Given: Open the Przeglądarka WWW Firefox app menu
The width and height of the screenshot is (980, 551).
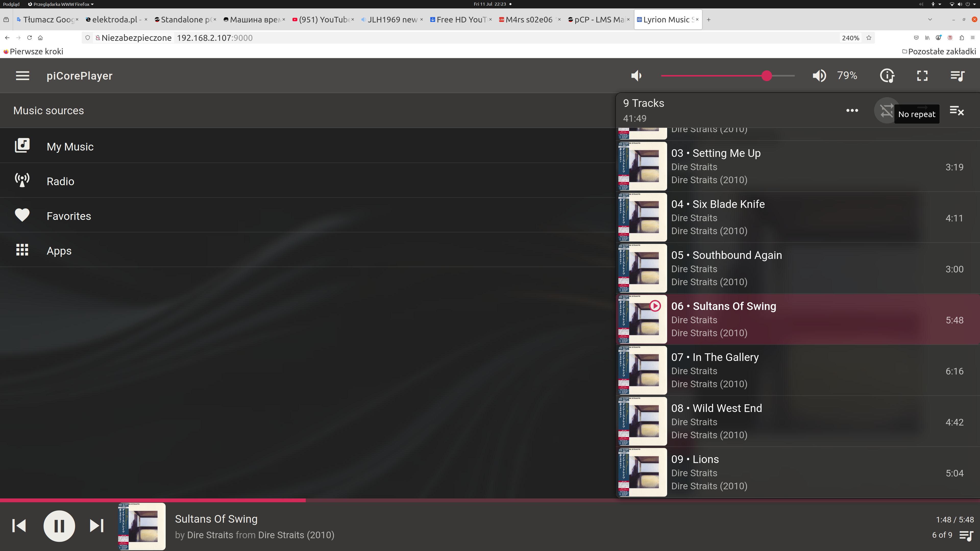Looking at the screenshot, I should tap(61, 4).
